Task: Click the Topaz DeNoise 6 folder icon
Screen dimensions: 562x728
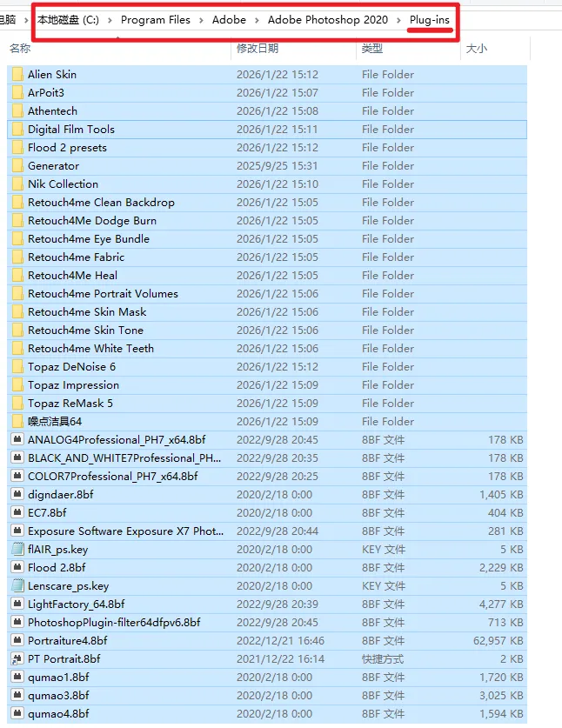Action: 17,367
